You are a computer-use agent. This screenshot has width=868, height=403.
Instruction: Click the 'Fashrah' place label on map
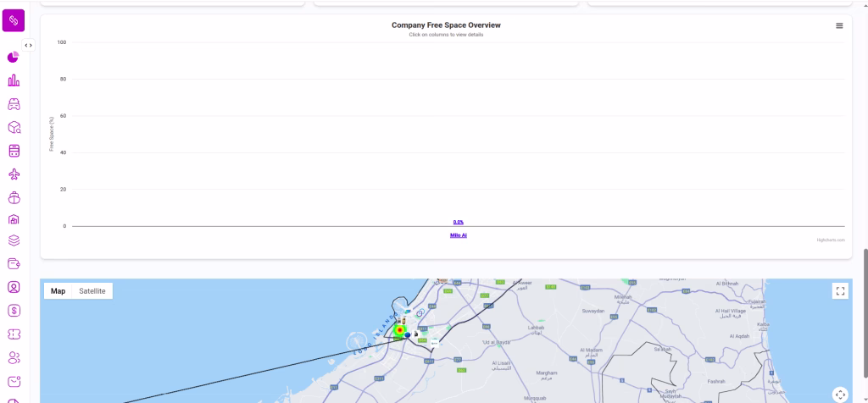click(716, 381)
